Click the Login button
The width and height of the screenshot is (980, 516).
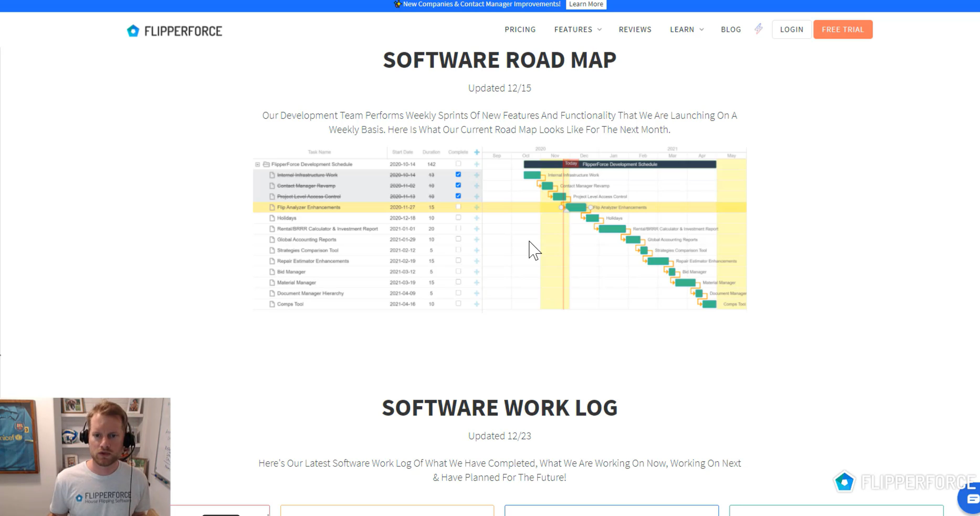click(x=792, y=29)
